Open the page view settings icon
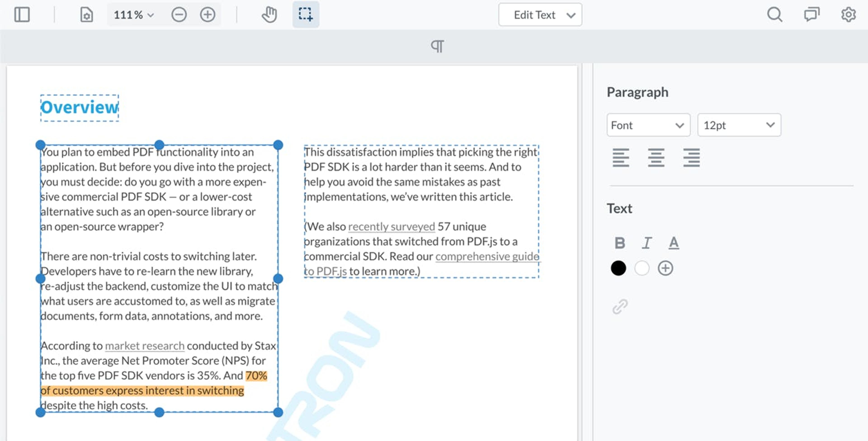The width and height of the screenshot is (868, 441). pyautogui.click(x=87, y=15)
